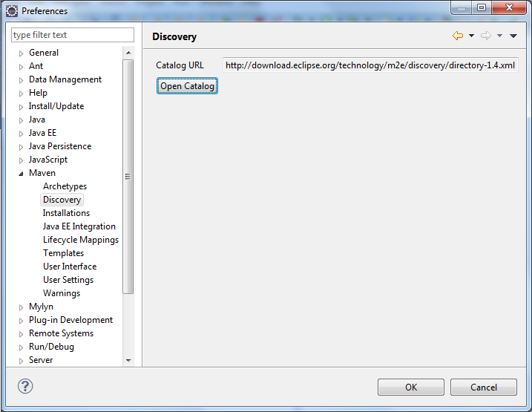Select the Mylyn category label
532x412 pixels.
tap(41, 307)
